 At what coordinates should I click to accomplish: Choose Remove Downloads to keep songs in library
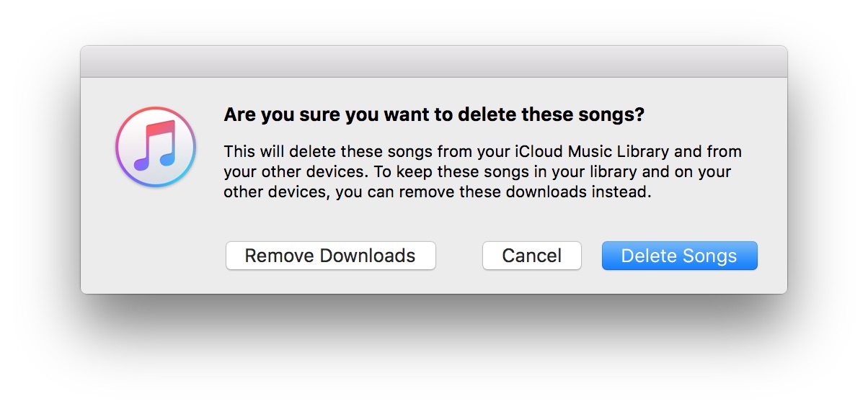point(330,256)
